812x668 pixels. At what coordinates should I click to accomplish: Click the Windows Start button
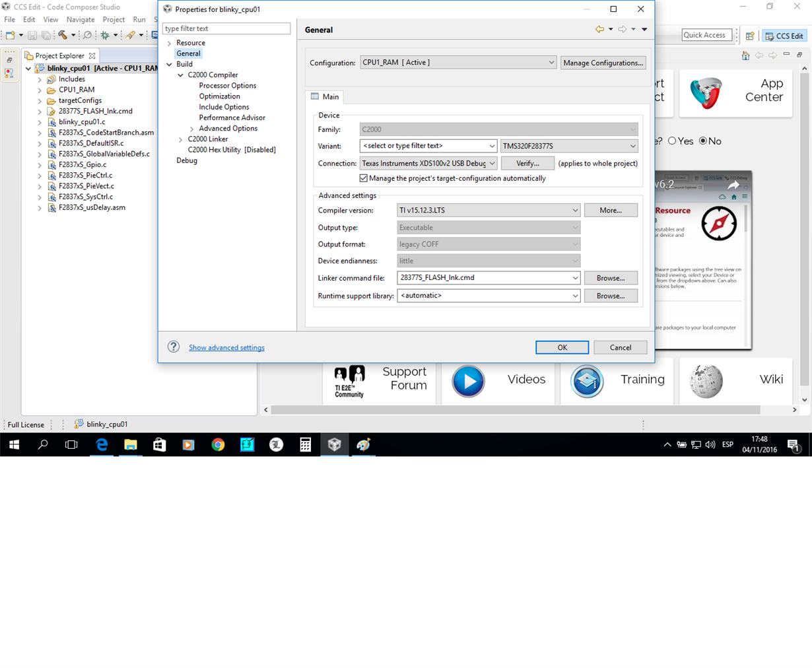[14, 445]
